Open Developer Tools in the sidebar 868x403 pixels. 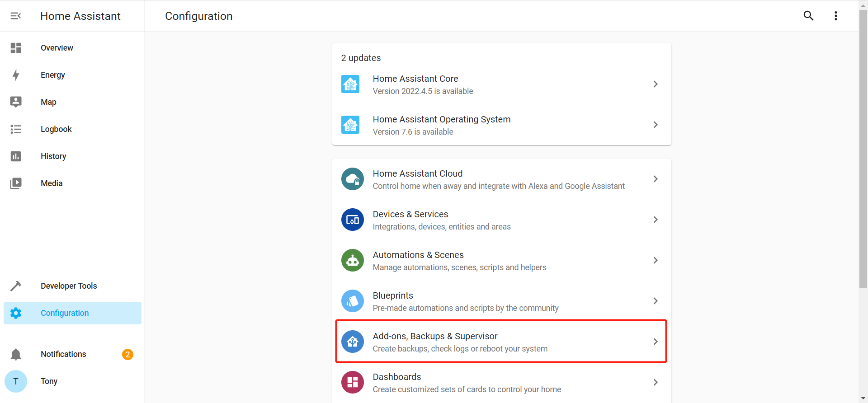(72, 286)
